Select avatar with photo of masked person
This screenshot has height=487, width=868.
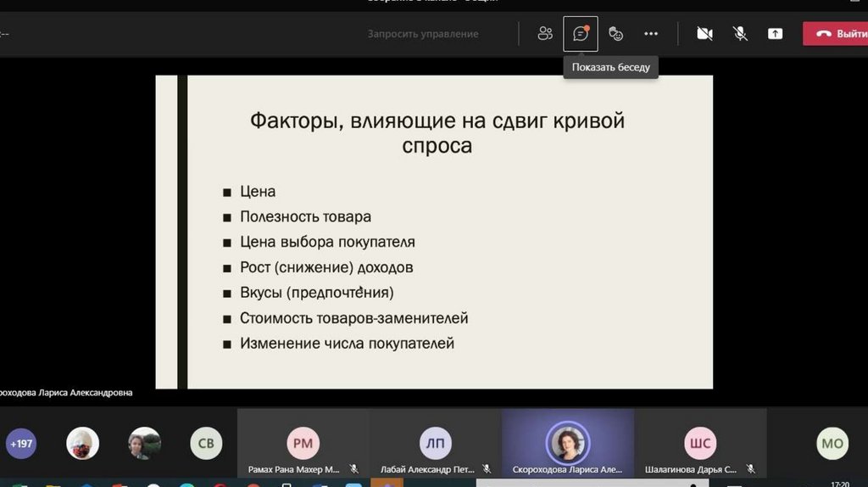(x=82, y=443)
